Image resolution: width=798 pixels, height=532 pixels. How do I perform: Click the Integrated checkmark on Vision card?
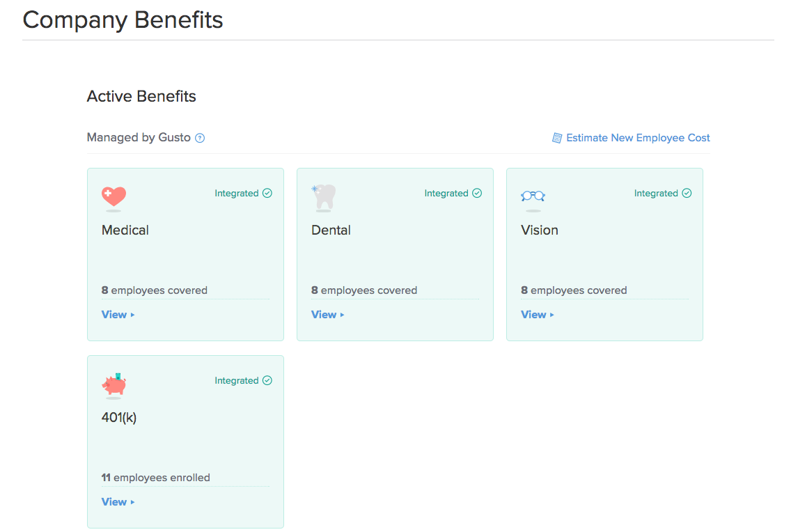[687, 194]
